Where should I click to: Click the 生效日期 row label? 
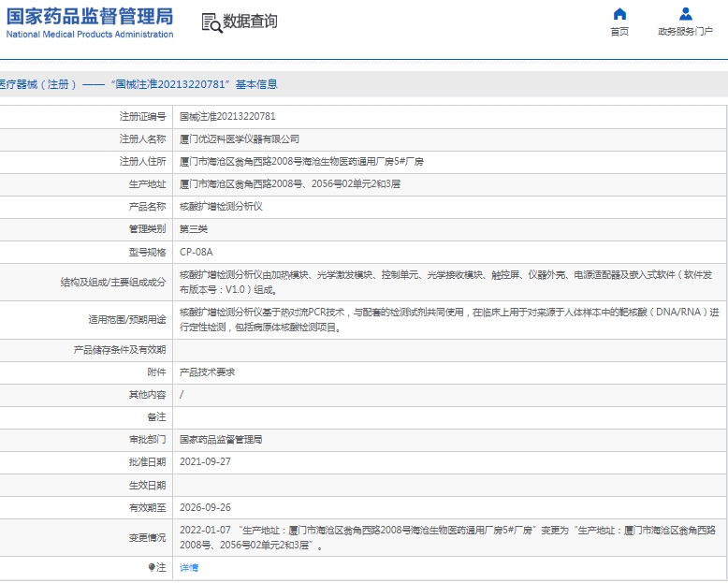(x=147, y=486)
